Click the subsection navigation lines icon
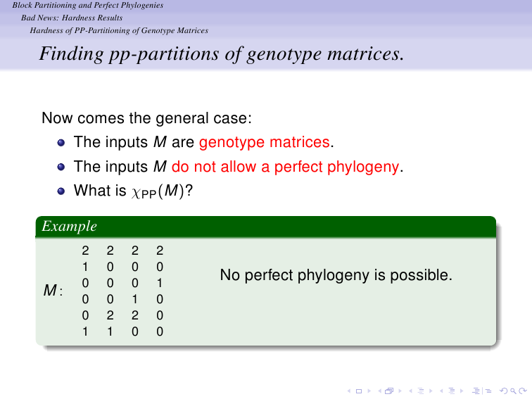This screenshot has height=399, width=532. pyautogui.click(x=421, y=391)
